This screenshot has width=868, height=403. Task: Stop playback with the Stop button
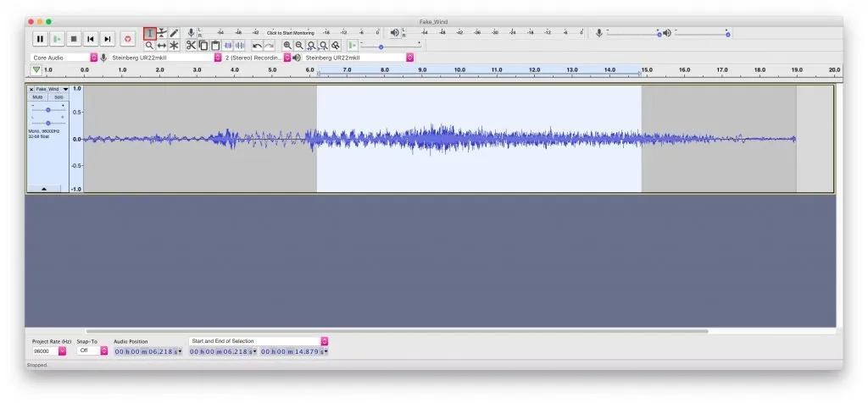74,39
